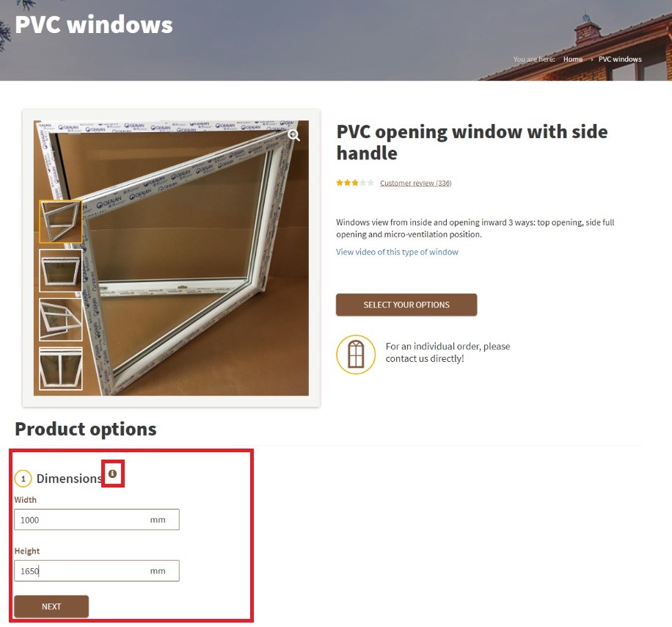672x627 pixels.
Task: Click the star rating icons
Action: [355, 183]
